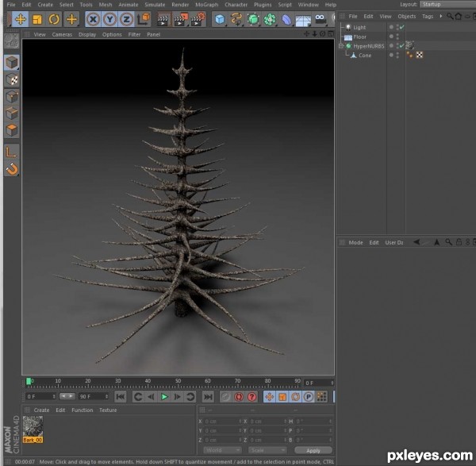The height and width of the screenshot is (466, 476).
Task: Click the coordinate system icon
Action: tap(144, 19)
